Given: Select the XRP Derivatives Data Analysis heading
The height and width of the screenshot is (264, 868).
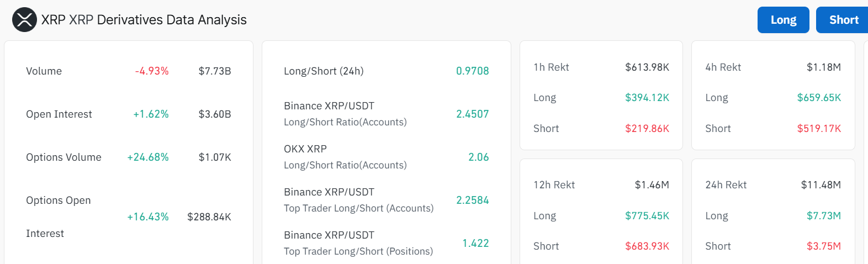Looking at the screenshot, I should [x=144, y=20].
